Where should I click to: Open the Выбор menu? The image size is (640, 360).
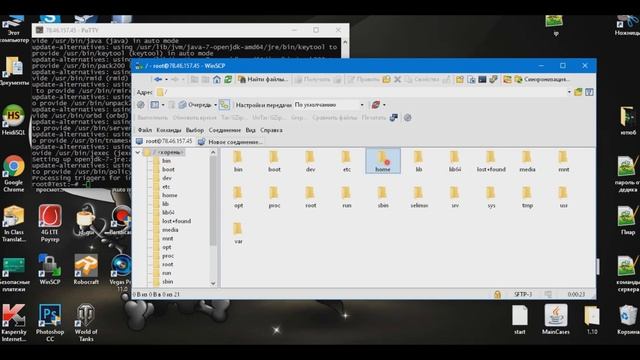[x=194, y=130]
